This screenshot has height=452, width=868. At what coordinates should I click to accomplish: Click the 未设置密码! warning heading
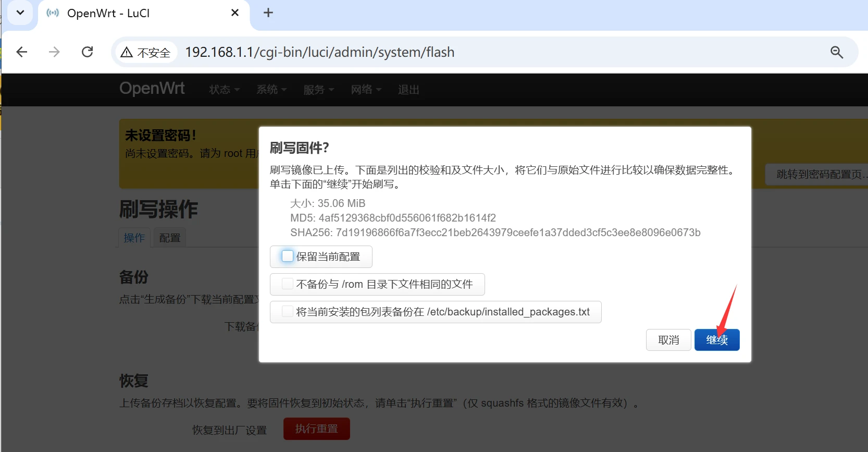point(160,136)
